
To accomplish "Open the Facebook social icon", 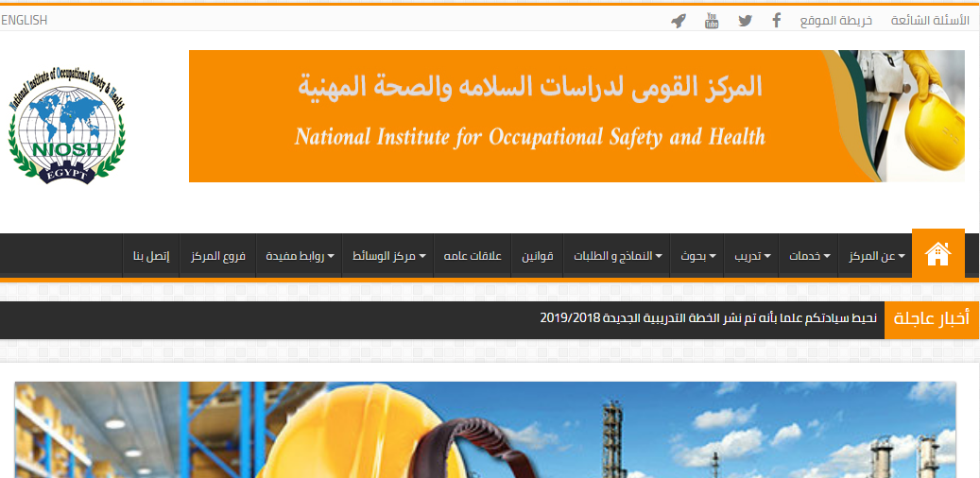I will pyautogui.click(x=776, y=21).
